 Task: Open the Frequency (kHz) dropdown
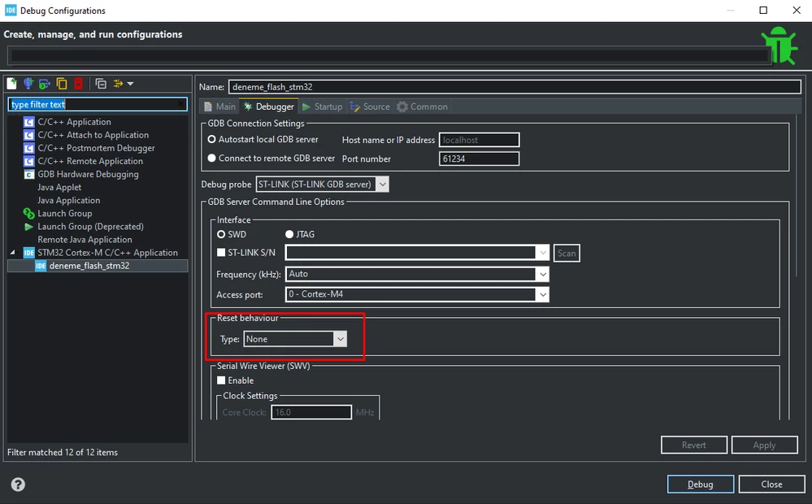point(416,274)
